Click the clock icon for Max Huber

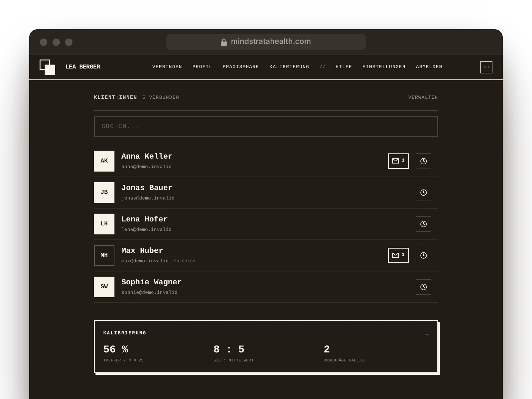click(423, 255)
